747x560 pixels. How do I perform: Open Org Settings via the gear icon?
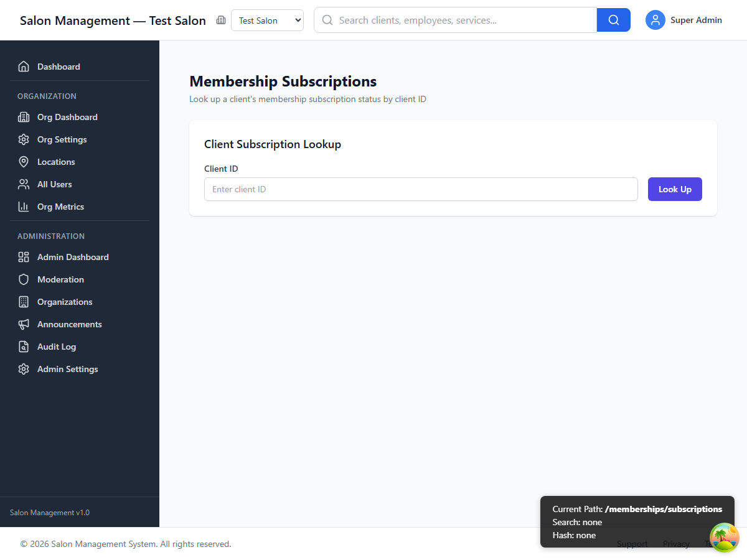point(24,139)
